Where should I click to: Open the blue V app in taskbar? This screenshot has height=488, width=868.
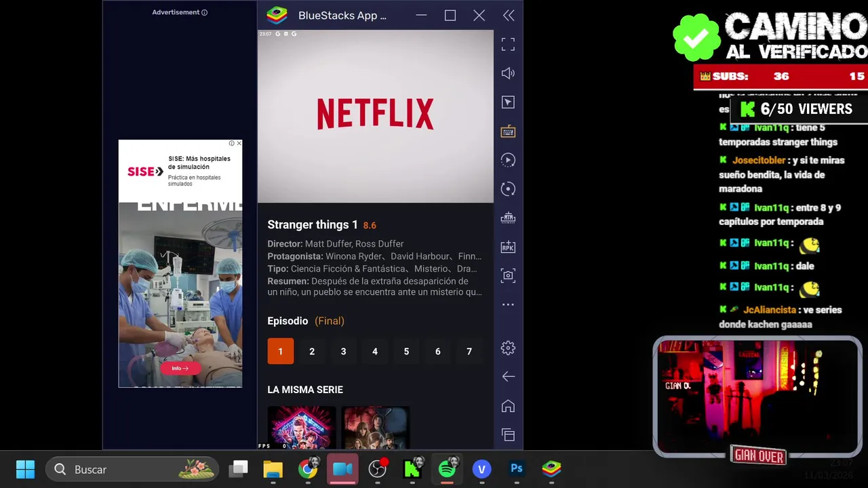coord(481,469)
